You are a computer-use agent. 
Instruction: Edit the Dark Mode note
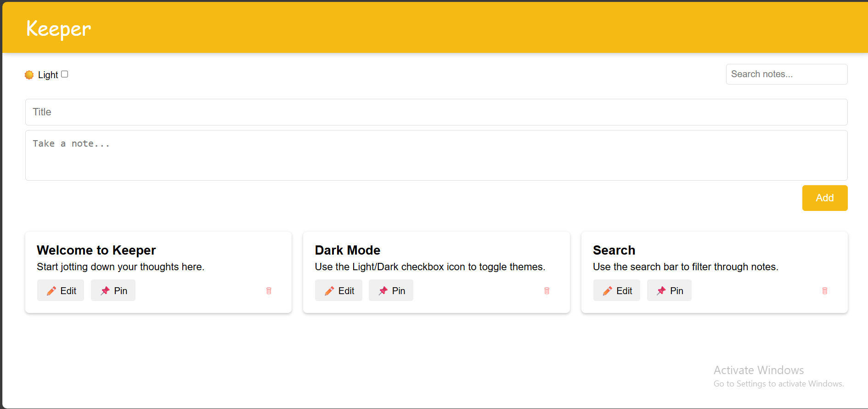[x=338, y=290]
